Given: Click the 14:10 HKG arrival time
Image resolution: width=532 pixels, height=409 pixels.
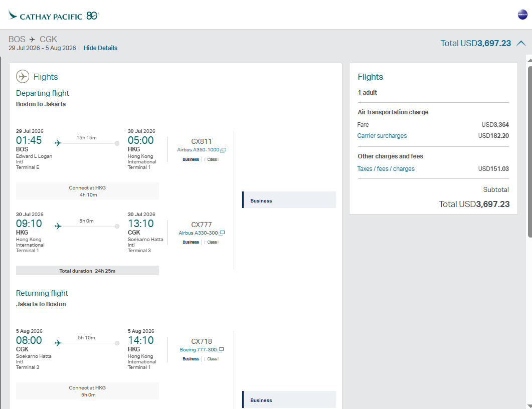Looking at the screenshot, I should pos(140,340).
